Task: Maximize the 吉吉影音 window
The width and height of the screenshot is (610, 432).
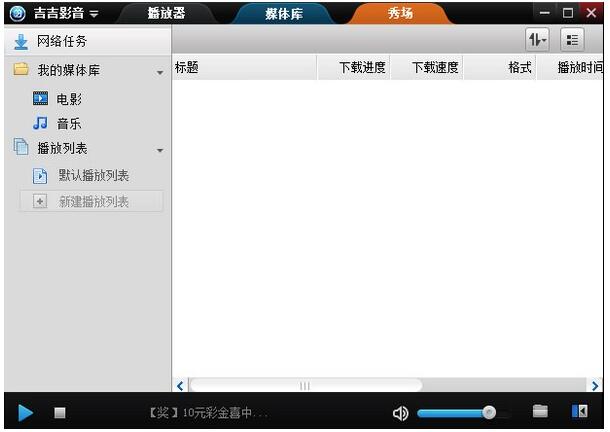Action: click(568, 13)
